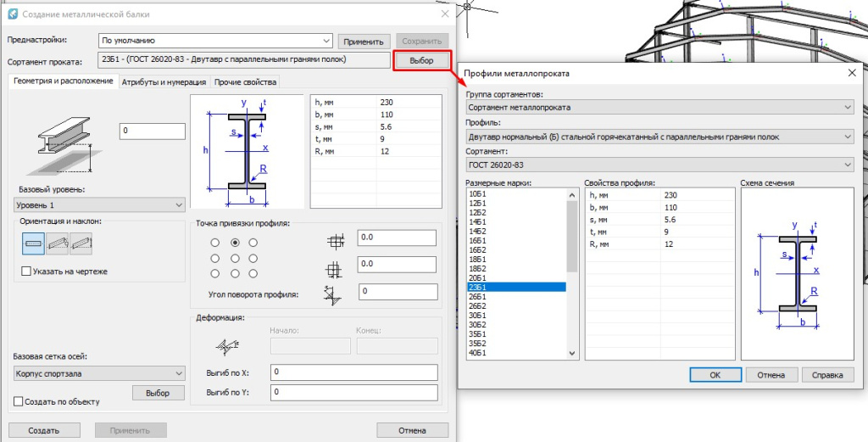The height and width of the screenshot is (442, 868).
Task: Open the 'Сортамент' ГОСТ 26020-83 dropdown
Action: tap(659, 165)
